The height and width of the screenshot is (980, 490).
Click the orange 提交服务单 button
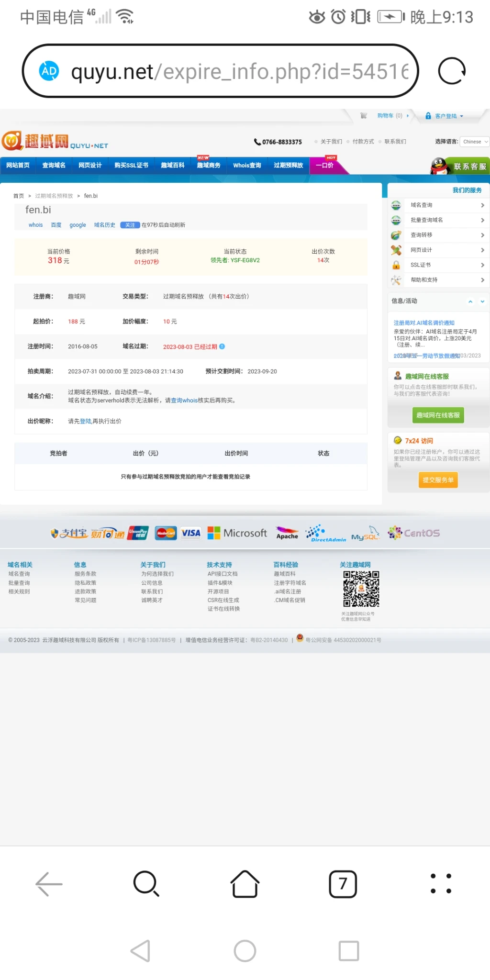coord(438,480)
